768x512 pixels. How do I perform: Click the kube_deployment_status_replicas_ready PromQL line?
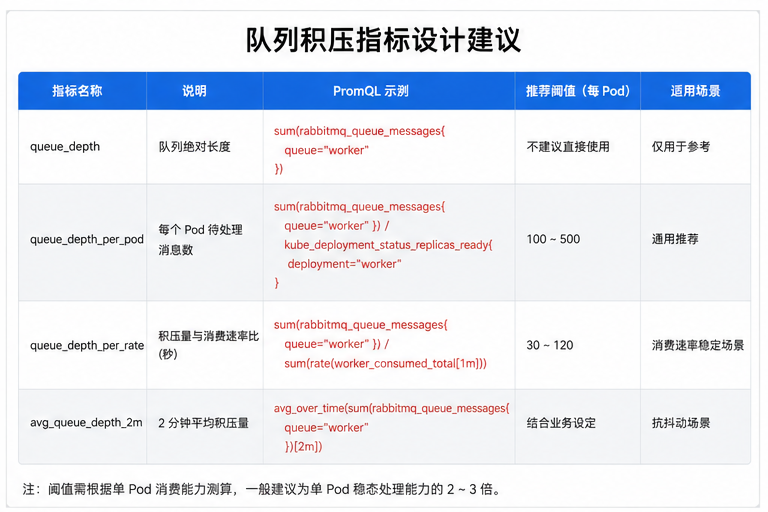[x=388, y=245]
